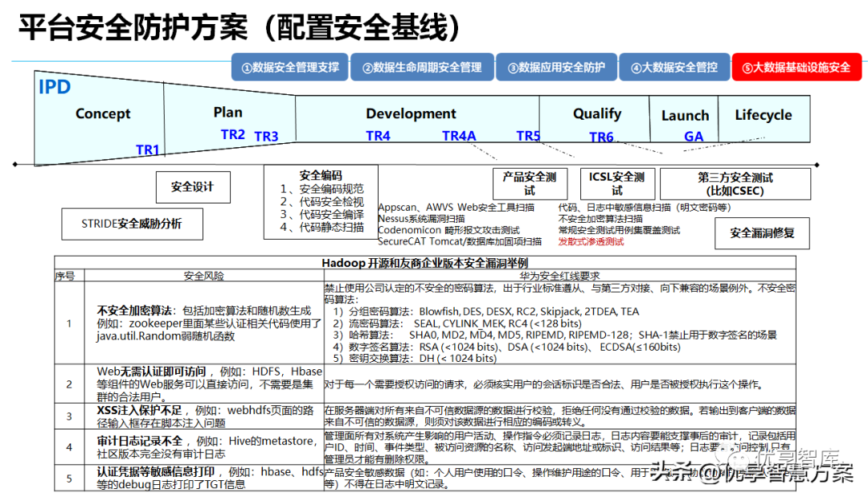This screenshot has height=497, width=868.
Task: Click the text 1、安全编码规范
Action: coord(321,189)
